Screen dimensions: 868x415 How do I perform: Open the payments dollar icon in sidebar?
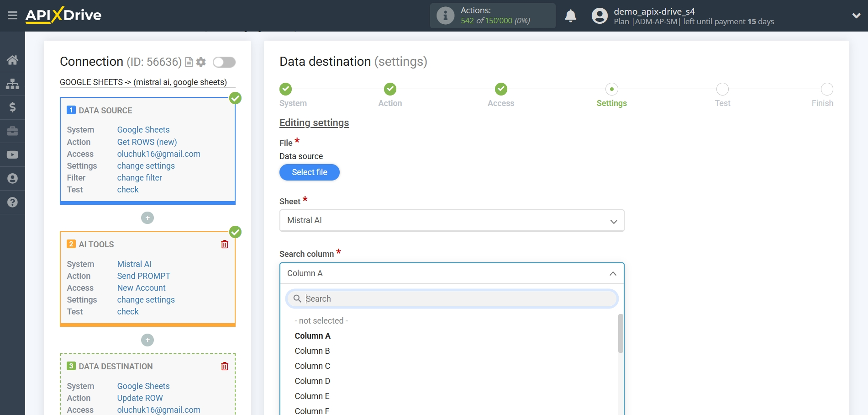coord(12,107)
